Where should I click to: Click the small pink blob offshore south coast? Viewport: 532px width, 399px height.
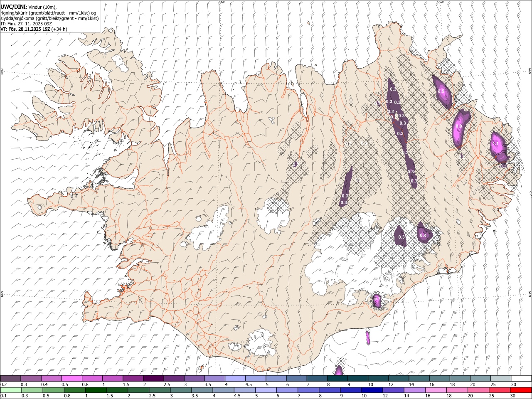[x=368, y=337]
